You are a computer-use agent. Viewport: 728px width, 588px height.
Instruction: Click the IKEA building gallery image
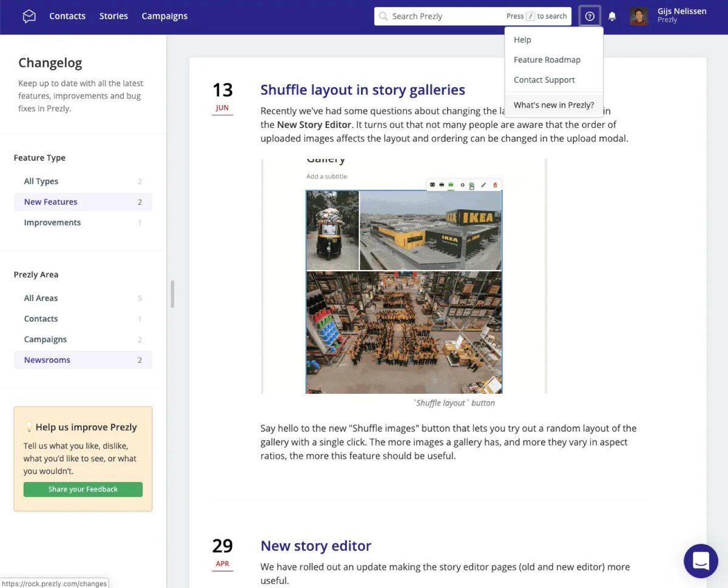click(431, 230)
